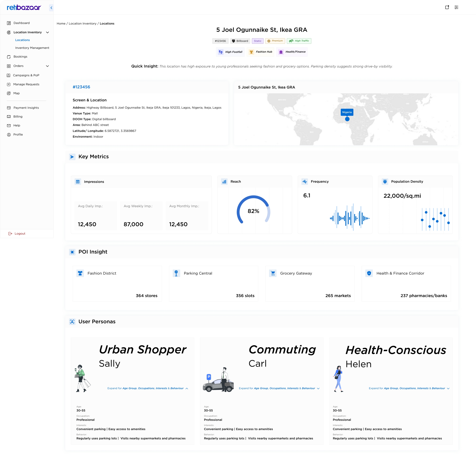Open Campaigns & PoP menu item
The width and height of the screenshot is (476, 460).
point(26,75)
